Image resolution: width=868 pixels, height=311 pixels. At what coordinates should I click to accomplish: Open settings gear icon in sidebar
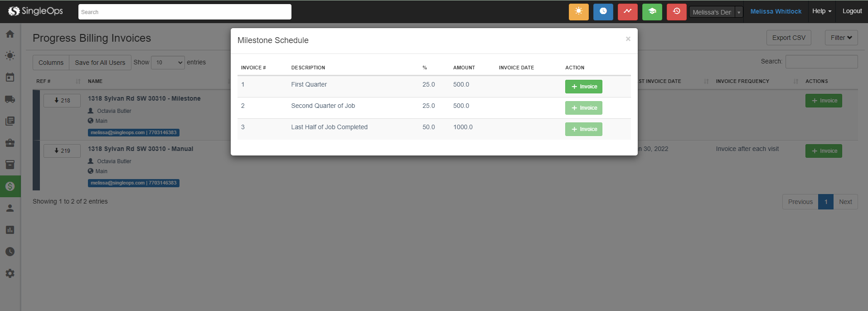click(10, 273)
